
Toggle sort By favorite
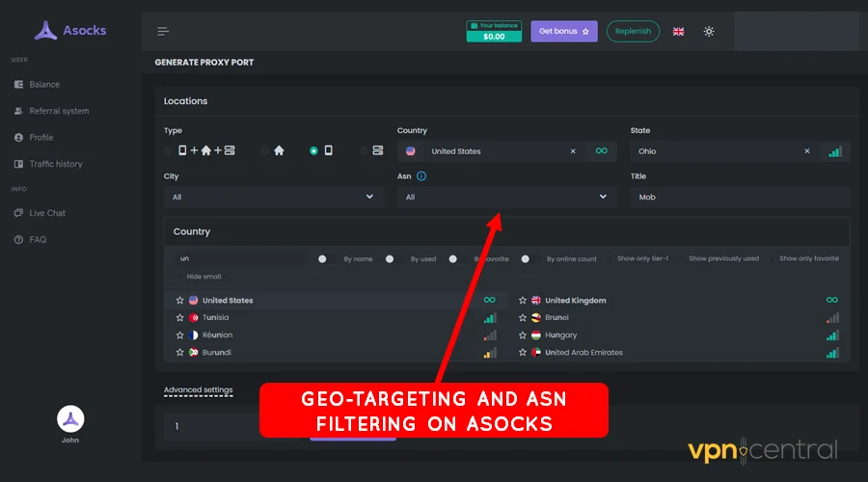[x=457, y=259]
